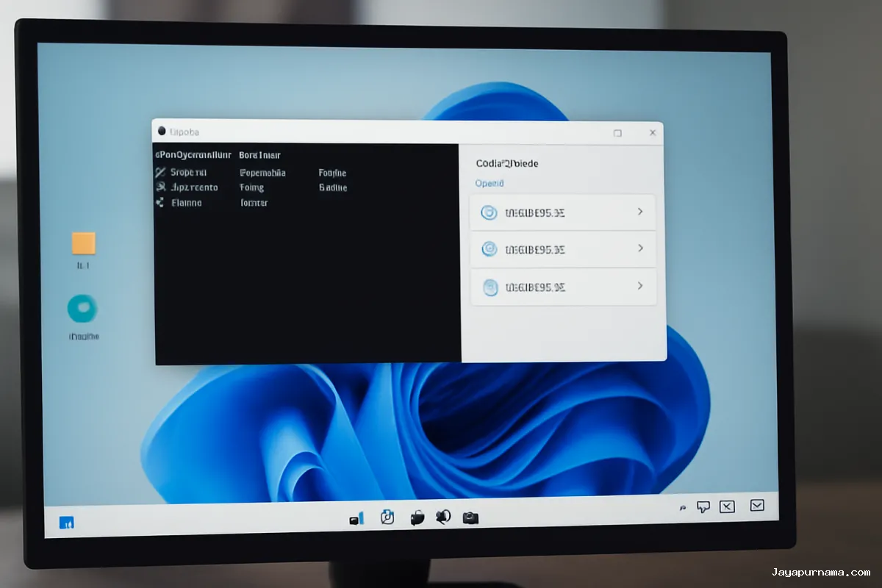Click the 'Bora Iniair' header in the dark pane
The image size is (882, 588).
coord(259,155)
